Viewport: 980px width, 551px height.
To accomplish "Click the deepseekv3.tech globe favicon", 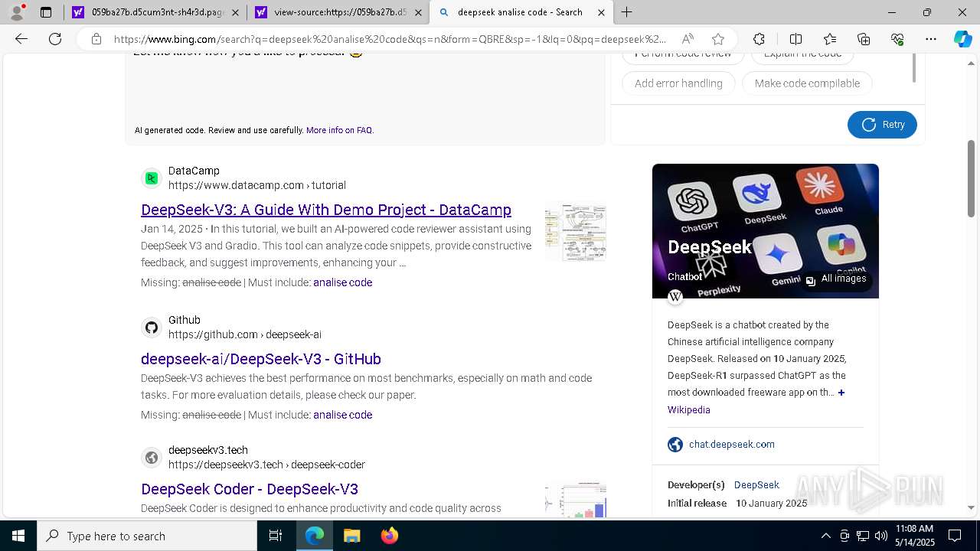I will tap(152, 458).
